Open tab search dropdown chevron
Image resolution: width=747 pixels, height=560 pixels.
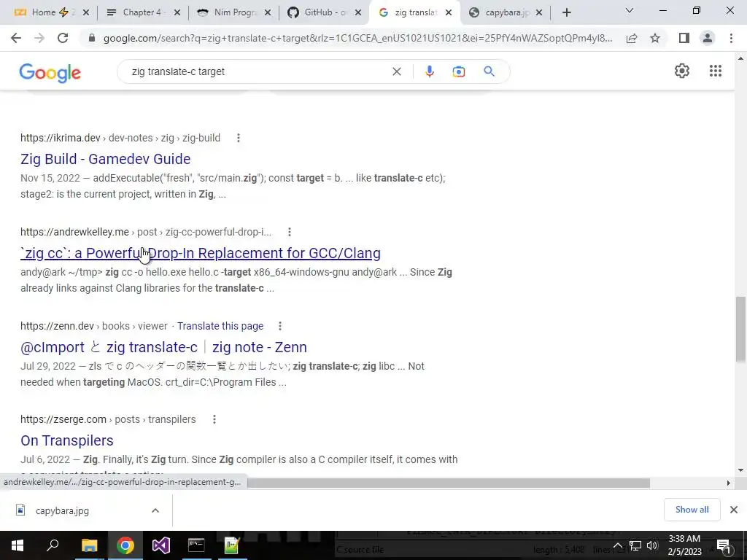point(630,10)
